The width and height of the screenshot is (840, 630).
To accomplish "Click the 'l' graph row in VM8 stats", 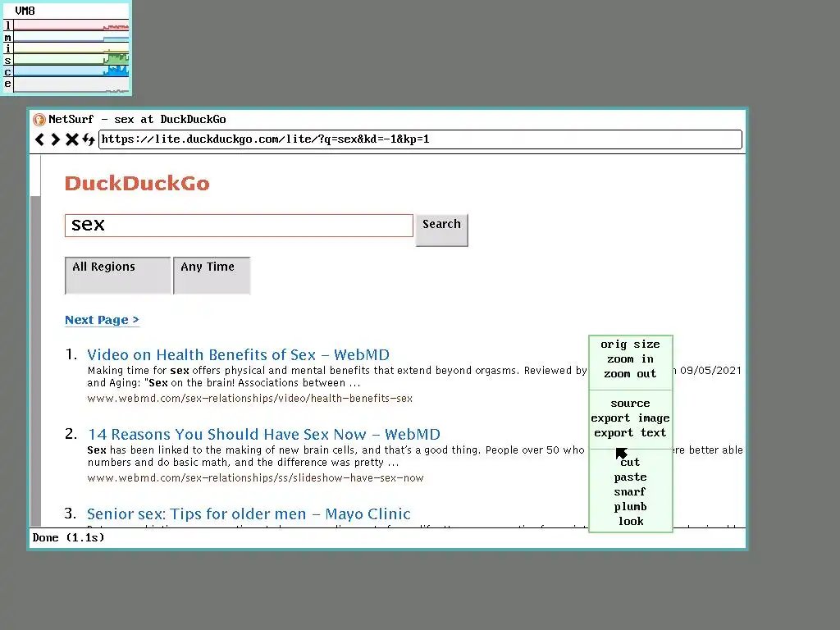I will coord(66,25).
